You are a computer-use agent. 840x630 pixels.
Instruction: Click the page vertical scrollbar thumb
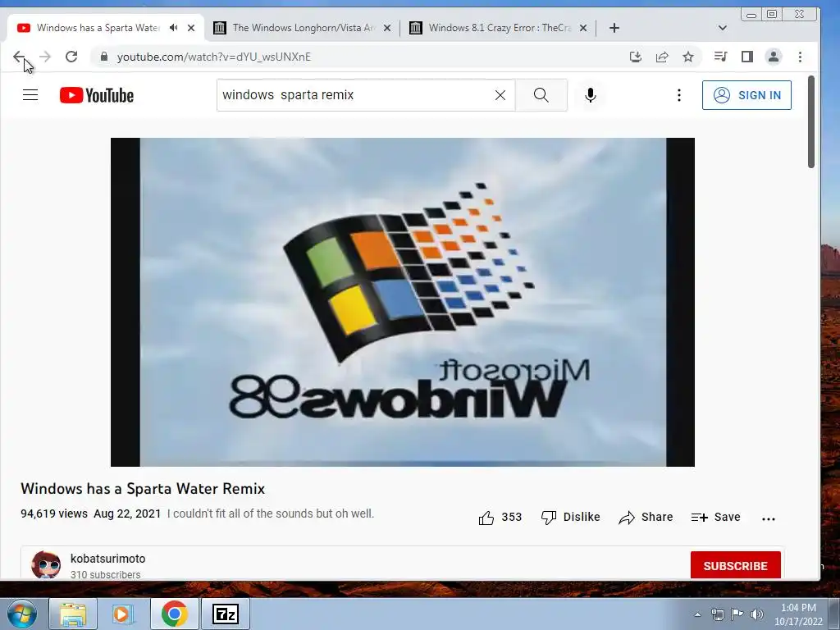point(811,122)
